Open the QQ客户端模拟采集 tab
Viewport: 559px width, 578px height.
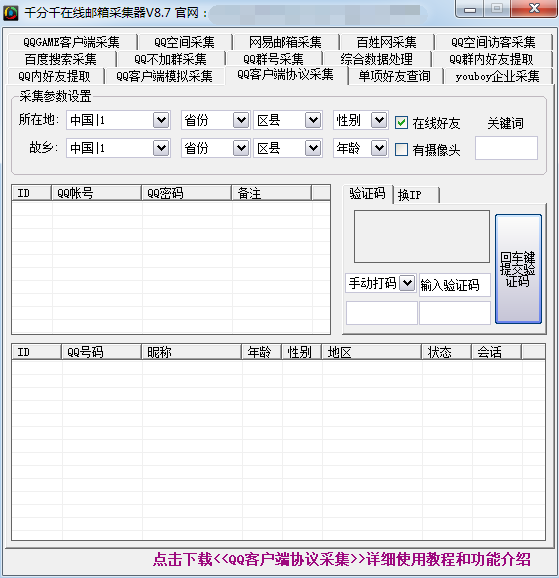pos(165,76)
